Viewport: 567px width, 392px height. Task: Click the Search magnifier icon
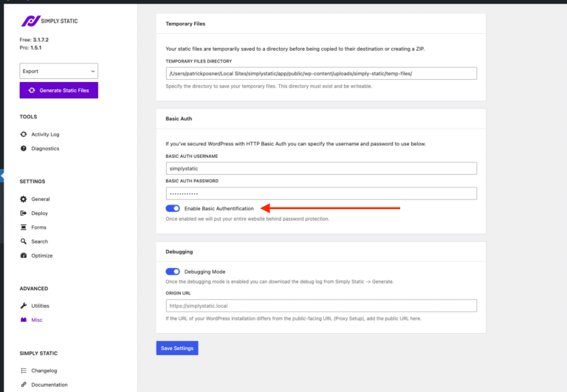(x=24, y=241)
